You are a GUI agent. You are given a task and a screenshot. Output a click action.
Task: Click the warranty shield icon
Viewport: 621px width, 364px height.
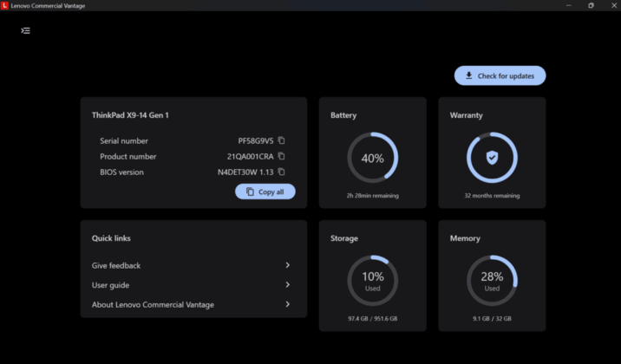click(492, 158)
